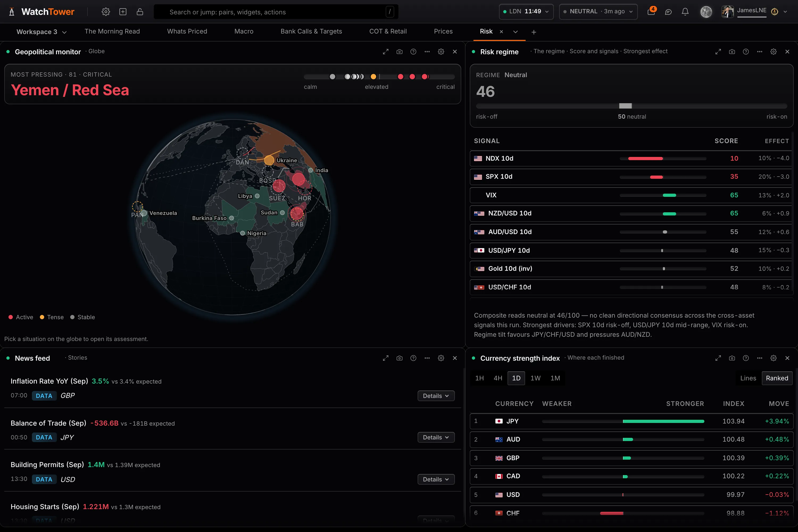The height and width of the screenshot is (532, 798).
Task: Capture snapshot of News feed widget
Action: [399, 358]
